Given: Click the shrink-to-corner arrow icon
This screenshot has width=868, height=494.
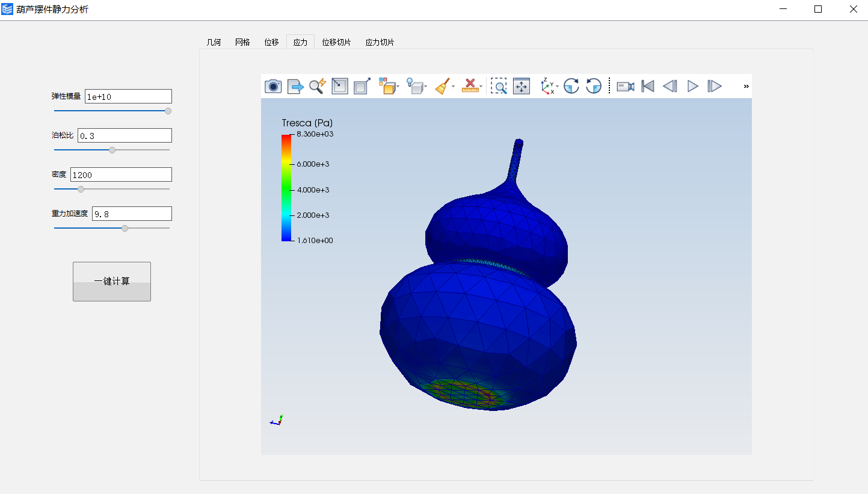Looking at the screenshot, I should (340, 87).
